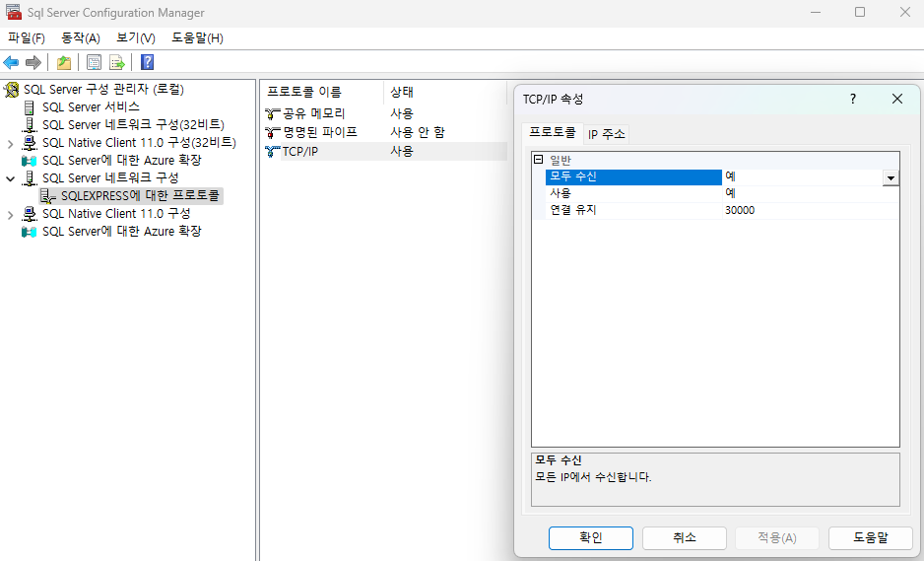Viewport: 924px width, 561px height.
Task: Click the SQL Server 구성 관리자 root icon
Action: click(x=11, y=90)
